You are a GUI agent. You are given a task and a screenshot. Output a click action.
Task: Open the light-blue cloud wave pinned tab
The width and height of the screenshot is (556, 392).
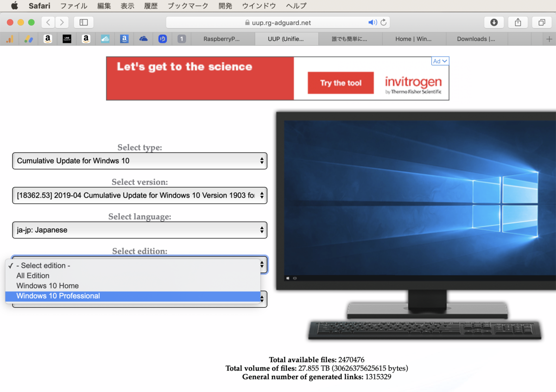105,39
